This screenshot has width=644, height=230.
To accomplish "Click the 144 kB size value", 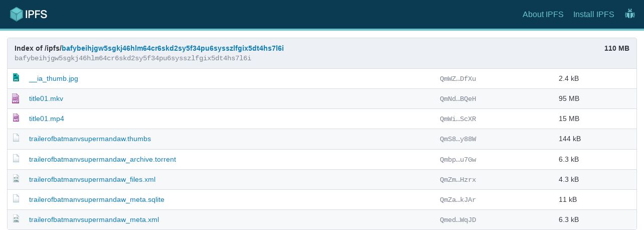I will (x=570, y=139).
